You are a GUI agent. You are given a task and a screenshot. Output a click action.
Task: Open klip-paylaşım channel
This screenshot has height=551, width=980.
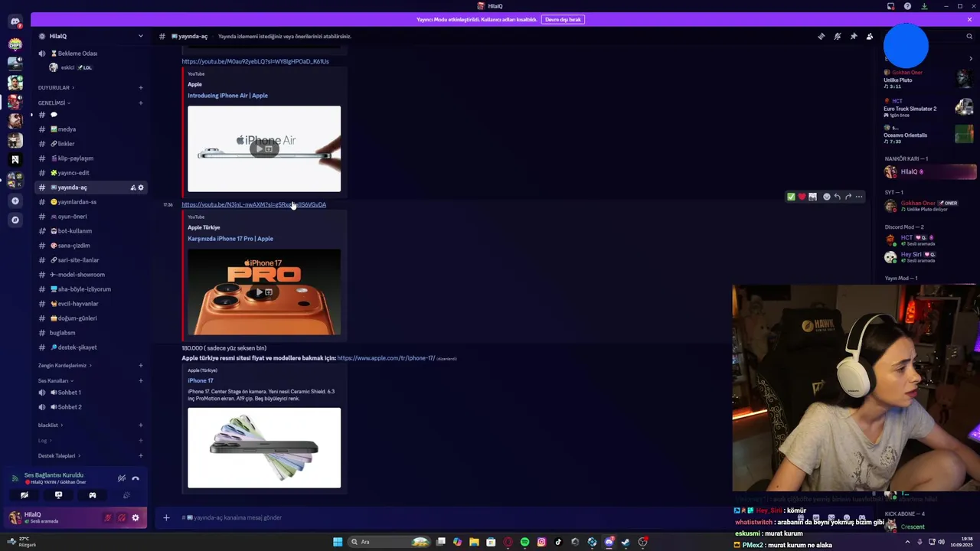[91, 158]
